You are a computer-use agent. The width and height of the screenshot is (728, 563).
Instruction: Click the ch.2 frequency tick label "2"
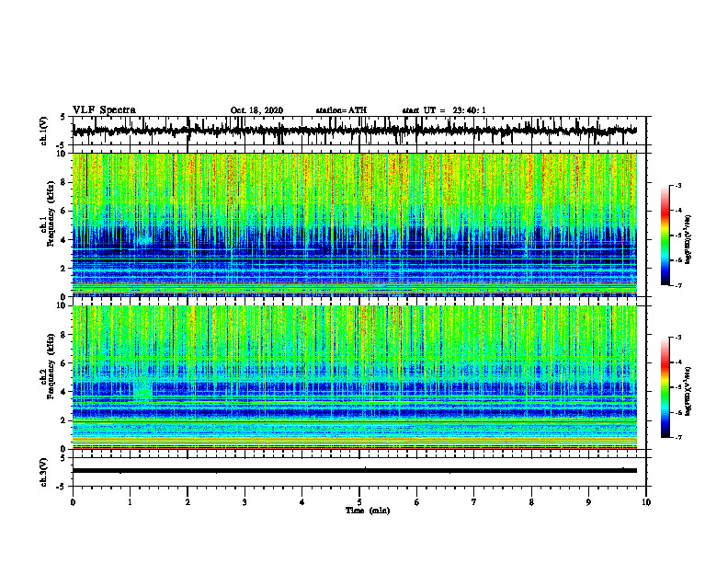tap(64, 420)
